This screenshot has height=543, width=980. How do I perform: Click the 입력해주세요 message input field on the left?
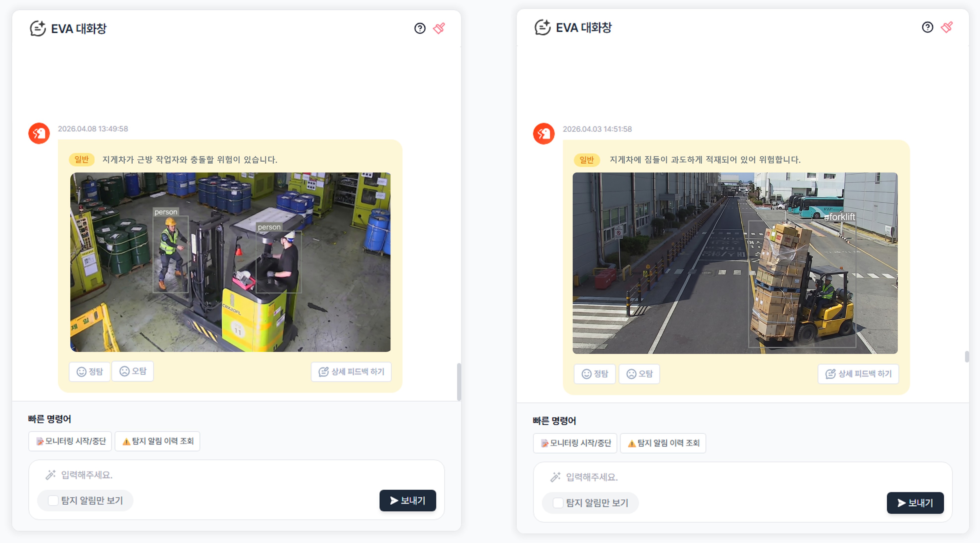[152, 474]
